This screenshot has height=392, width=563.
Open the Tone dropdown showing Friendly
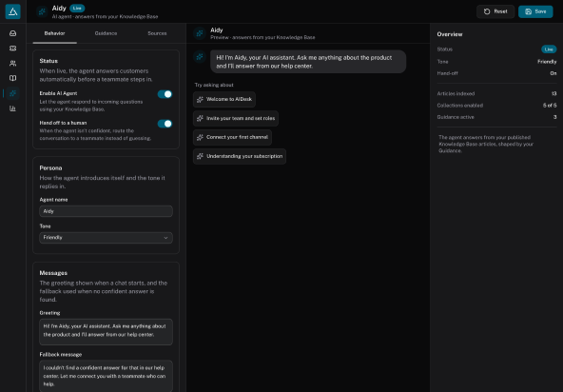tap(106, 238)
